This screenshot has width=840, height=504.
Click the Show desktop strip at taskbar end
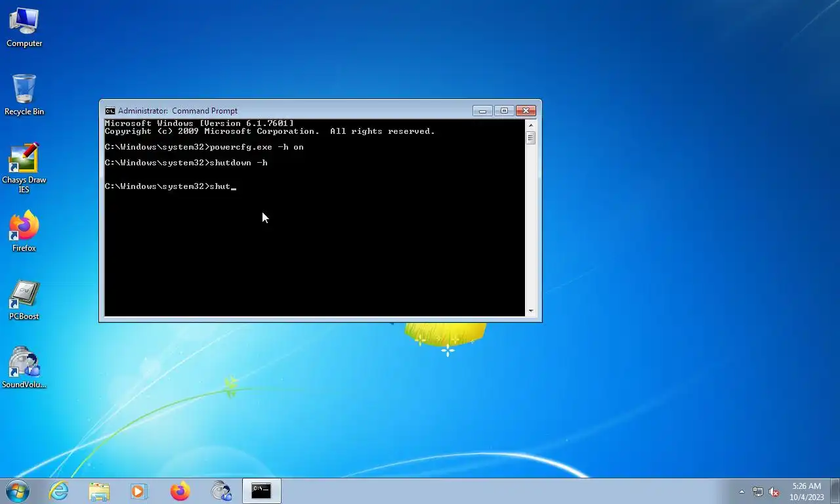(x=835, y=491)
